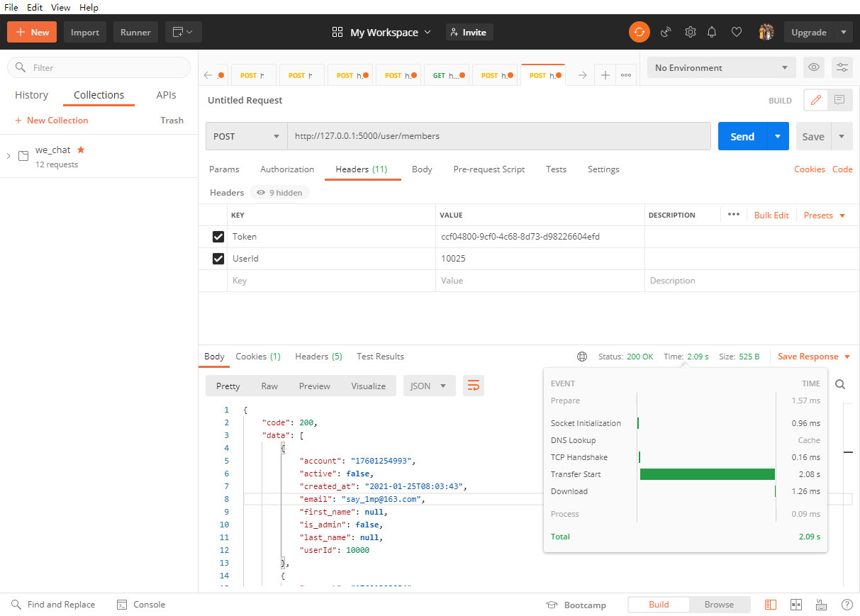Screen dimensions: 860x616
Task: Uncheck the UserId header checkbox
Action: 218,259
